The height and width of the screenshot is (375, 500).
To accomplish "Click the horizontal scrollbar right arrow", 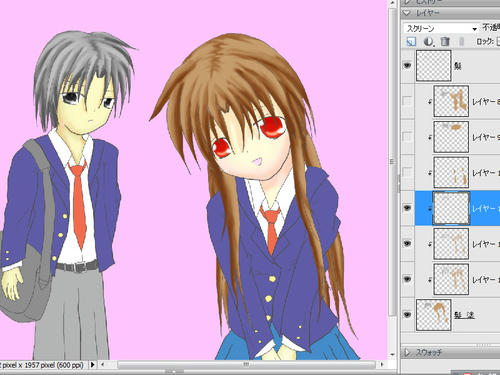I will pos(382,365).
